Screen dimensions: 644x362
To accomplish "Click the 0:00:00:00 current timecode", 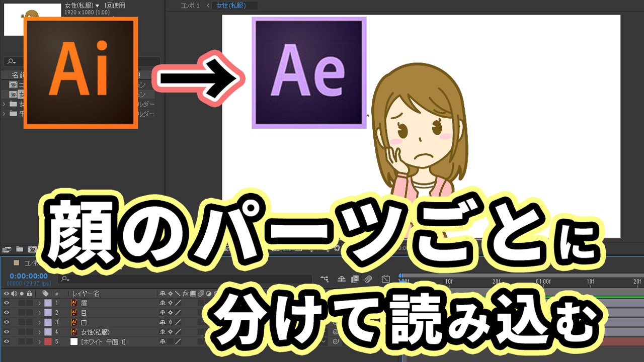I will coord(29,276).
